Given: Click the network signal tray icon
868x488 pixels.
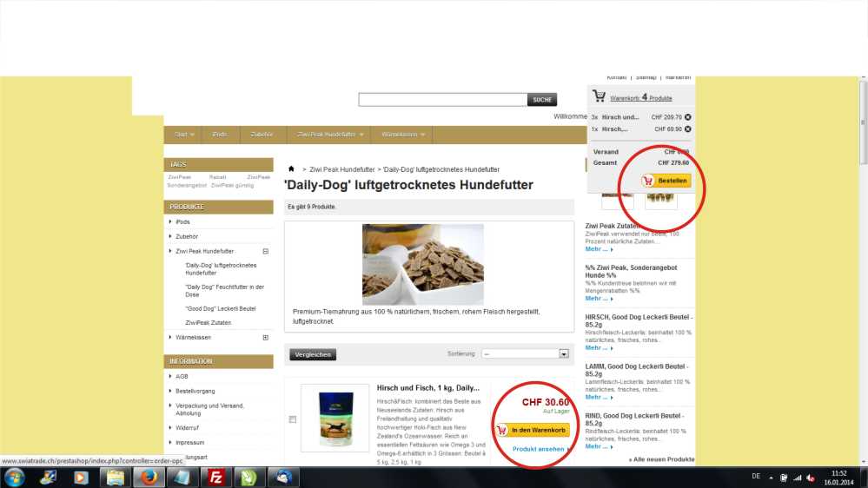Looking at the screenshot, I should 797,478.
